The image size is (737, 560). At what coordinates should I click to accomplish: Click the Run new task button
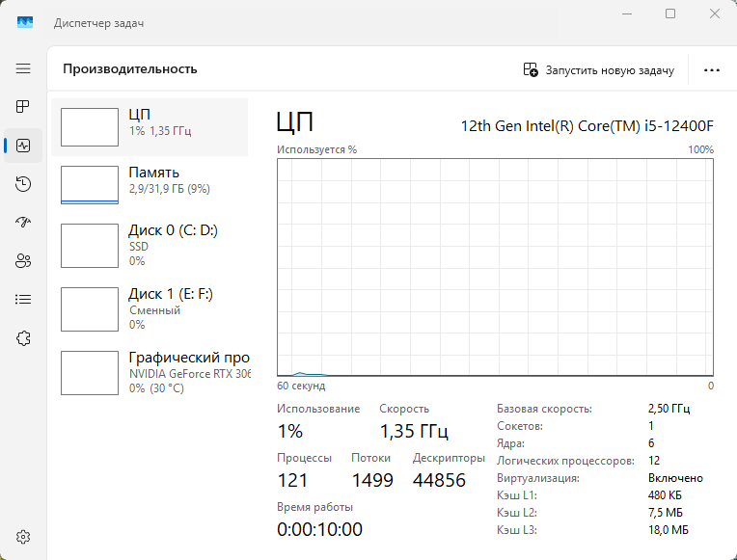(x=598, y=69)
